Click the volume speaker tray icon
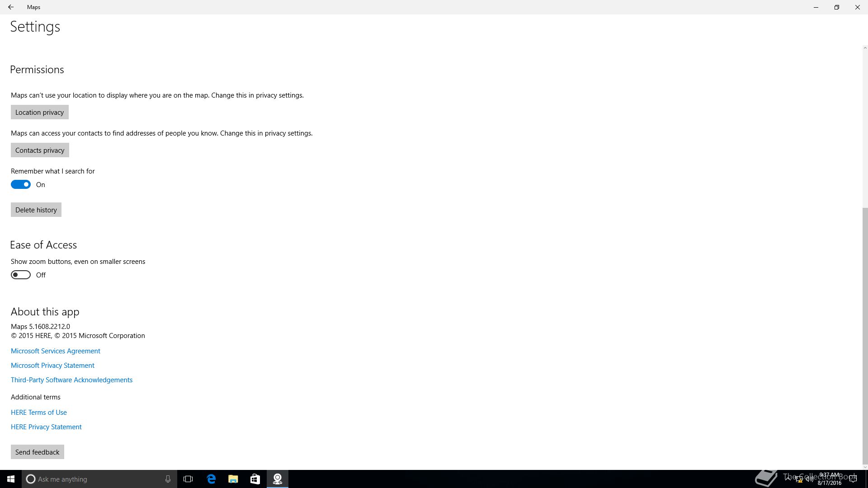868x488 pixels. click(x=809, y=479)
